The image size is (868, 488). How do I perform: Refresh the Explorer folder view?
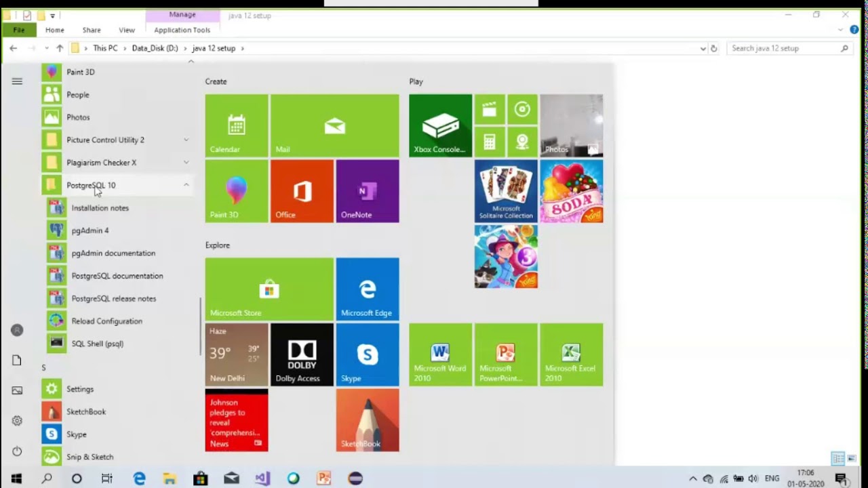click(x=713, y=48)
